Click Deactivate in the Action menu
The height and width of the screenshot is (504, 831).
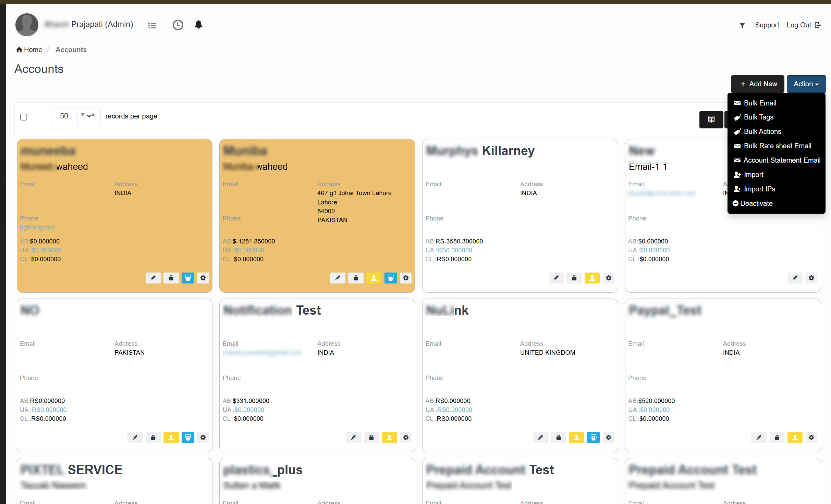click(756, 203)
